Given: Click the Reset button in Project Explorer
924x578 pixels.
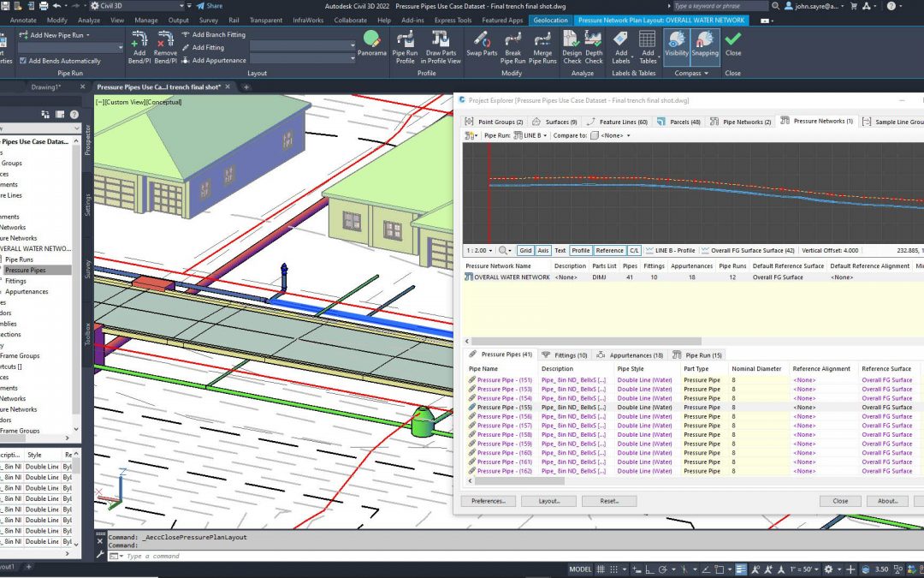Looking at the screenshot, I should click(609, 501).
